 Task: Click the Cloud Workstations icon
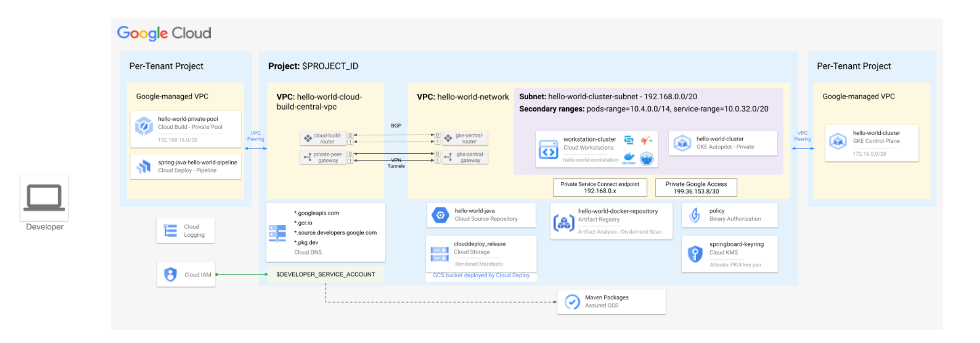pyautogui.click(x=548, y=150)
